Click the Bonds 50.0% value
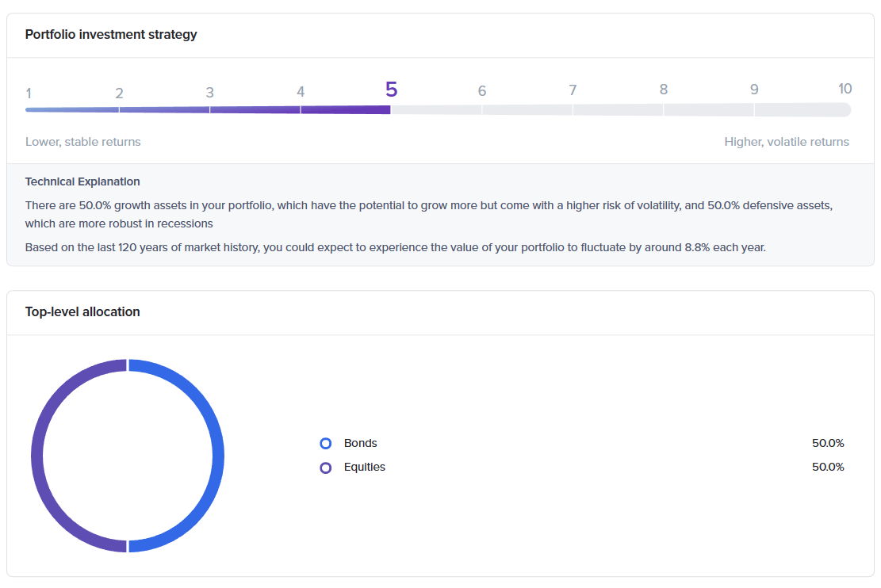 pyautogui.click(x=827, y=443)
